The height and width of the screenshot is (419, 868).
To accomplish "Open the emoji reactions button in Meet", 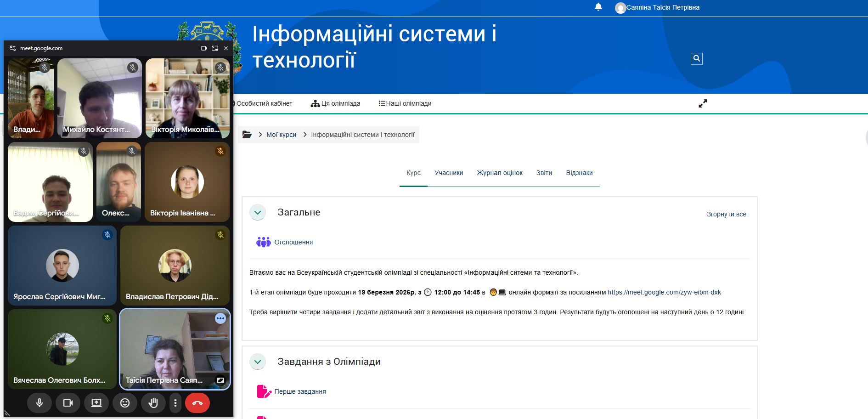I will tap(125, 403).
